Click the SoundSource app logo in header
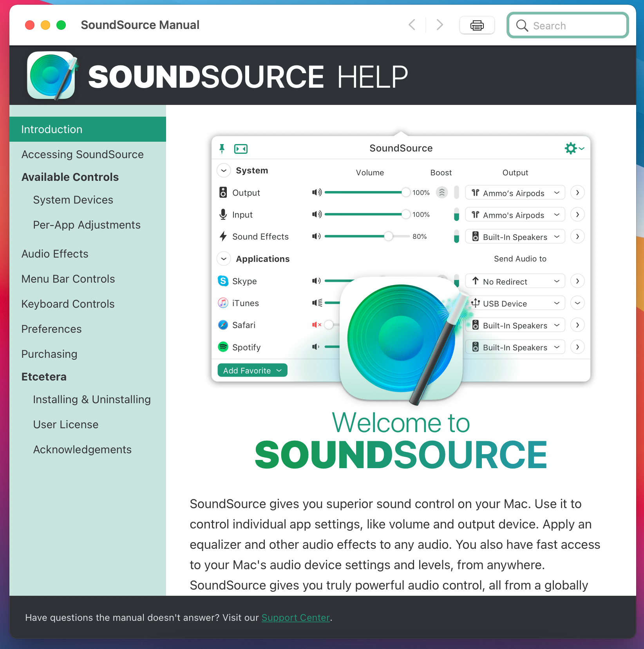This screenshot has height=649, width=644. (52, 76)
